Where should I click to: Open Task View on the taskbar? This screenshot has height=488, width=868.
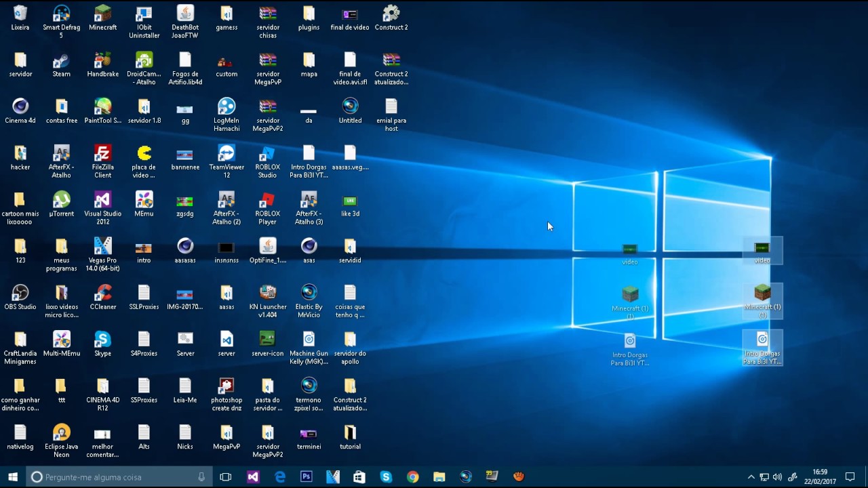(x=226, y=477)
